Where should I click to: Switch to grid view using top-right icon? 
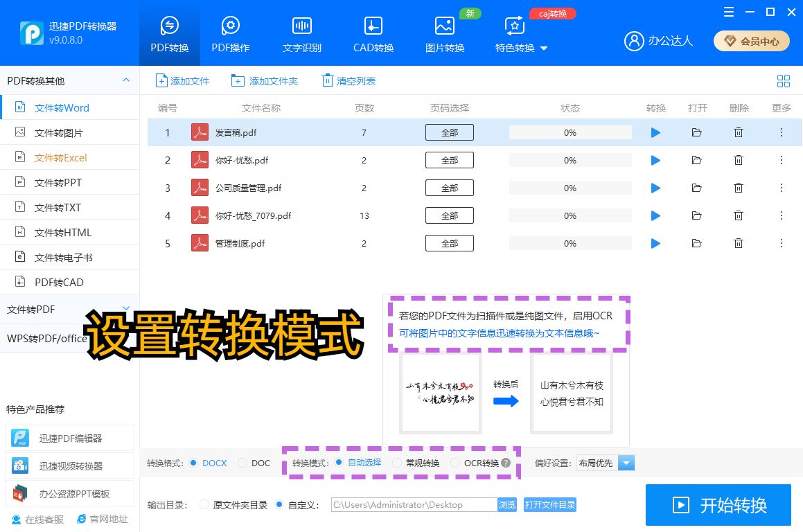[784, 80]
